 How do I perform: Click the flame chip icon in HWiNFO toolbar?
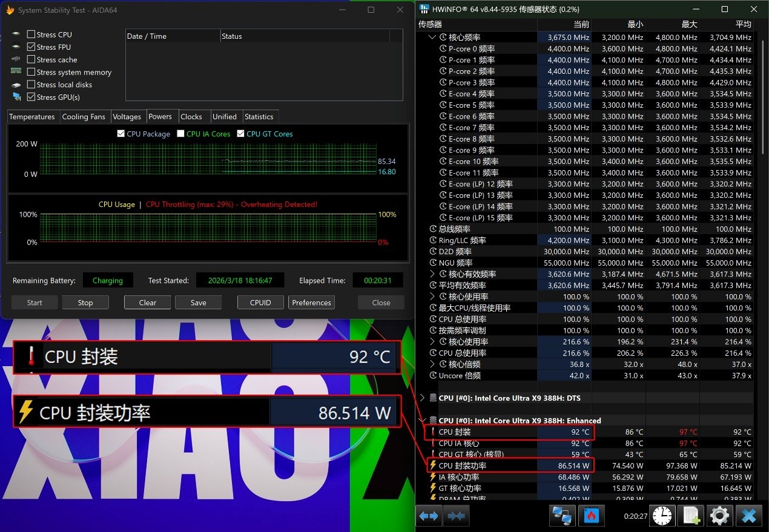pos(591,516)
